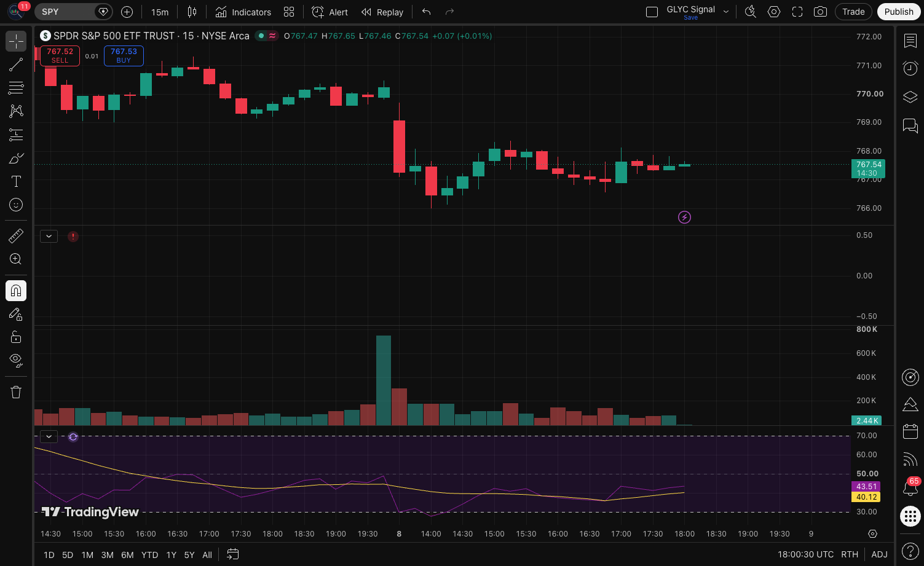Screen dimensions: 924x566
Task: Open chart settings hexagon icon
Action: point(774,12)
